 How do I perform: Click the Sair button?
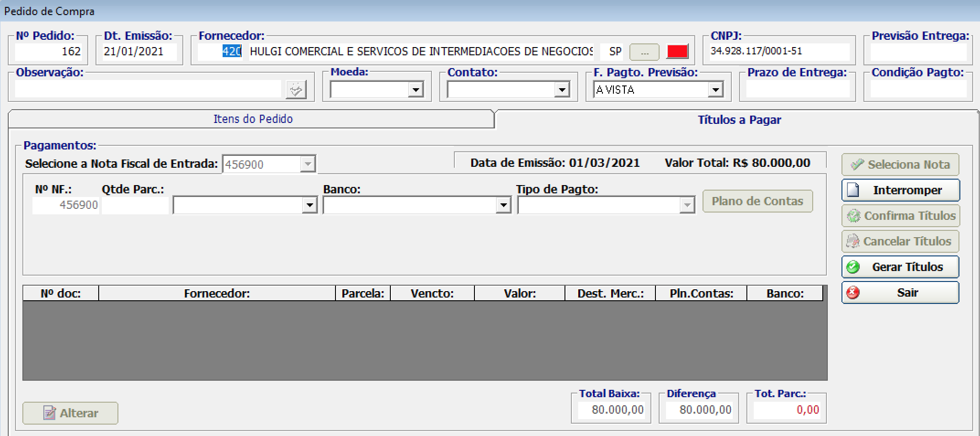click(x=900, y=292)
